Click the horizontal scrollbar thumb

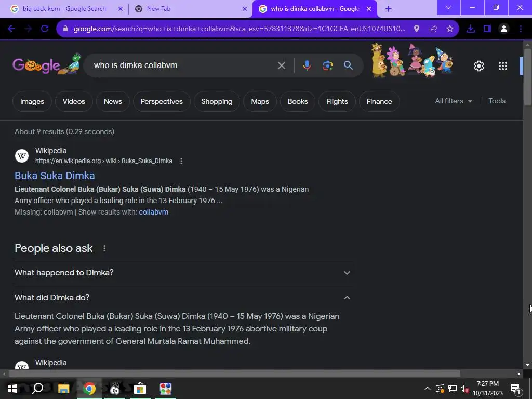[x=234, y=374]
